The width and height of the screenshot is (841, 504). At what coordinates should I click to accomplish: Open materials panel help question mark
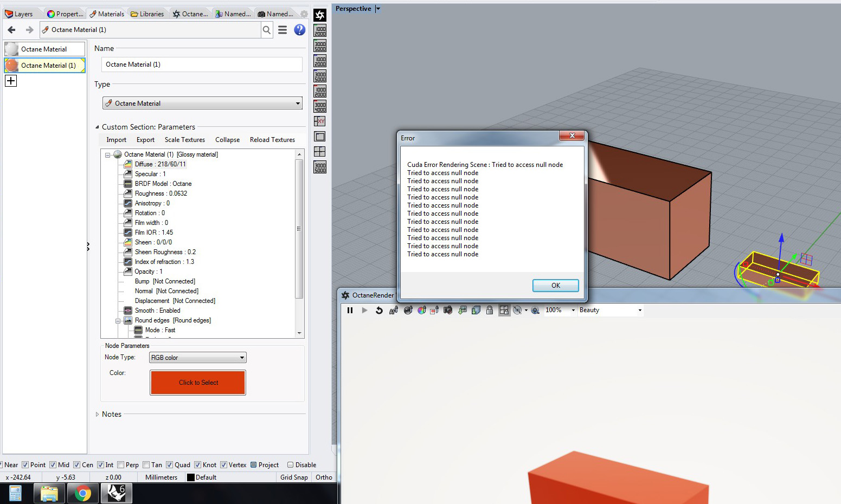(299, 30)
